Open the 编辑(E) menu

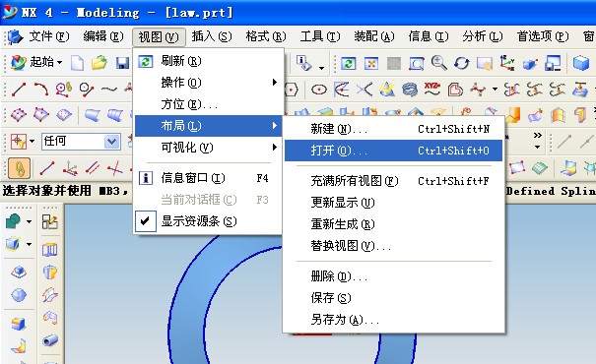coord(103,36)
